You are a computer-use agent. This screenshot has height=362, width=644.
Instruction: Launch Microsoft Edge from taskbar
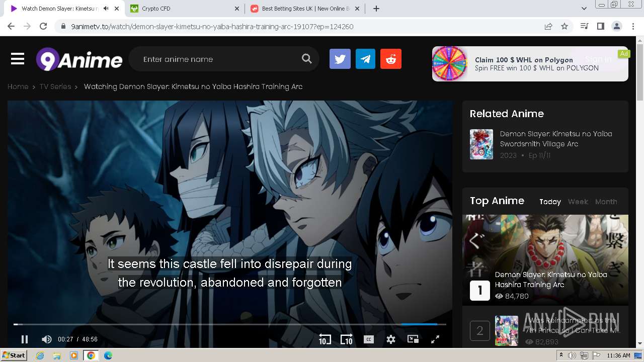(108, 355)
